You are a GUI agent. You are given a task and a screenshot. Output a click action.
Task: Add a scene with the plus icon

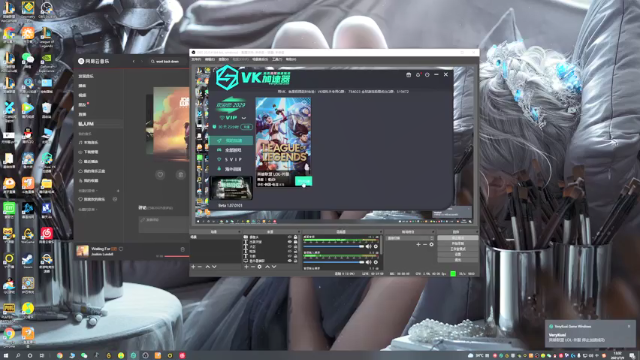click(193, 267)
